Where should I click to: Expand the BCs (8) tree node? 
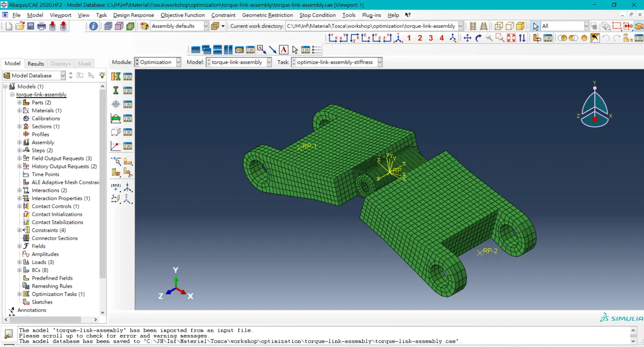pos(19,270)
